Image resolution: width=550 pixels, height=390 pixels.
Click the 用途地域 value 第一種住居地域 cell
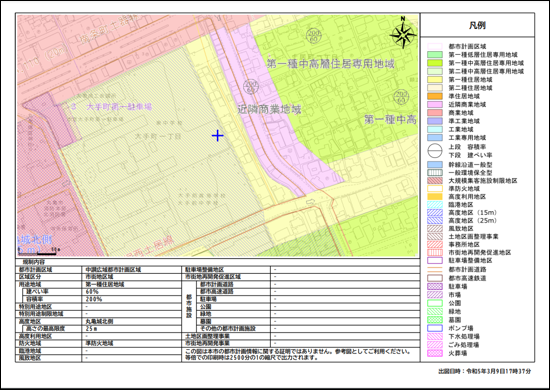click(132, 284)
